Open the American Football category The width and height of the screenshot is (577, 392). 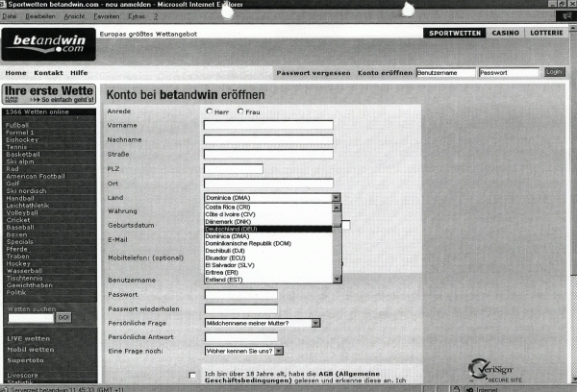36,176
